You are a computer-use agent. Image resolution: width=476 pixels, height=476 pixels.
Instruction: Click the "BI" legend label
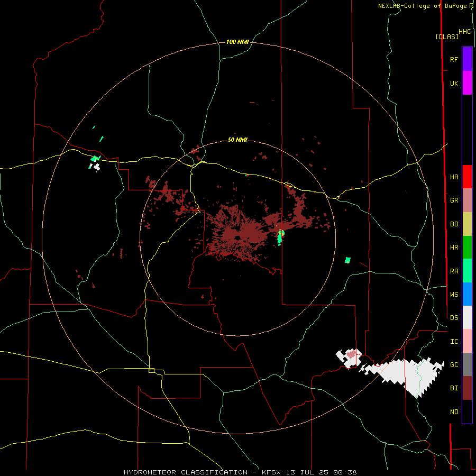pos(454,388)
